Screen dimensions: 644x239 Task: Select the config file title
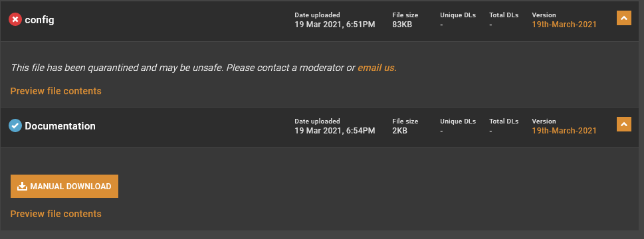coord(39,20)
